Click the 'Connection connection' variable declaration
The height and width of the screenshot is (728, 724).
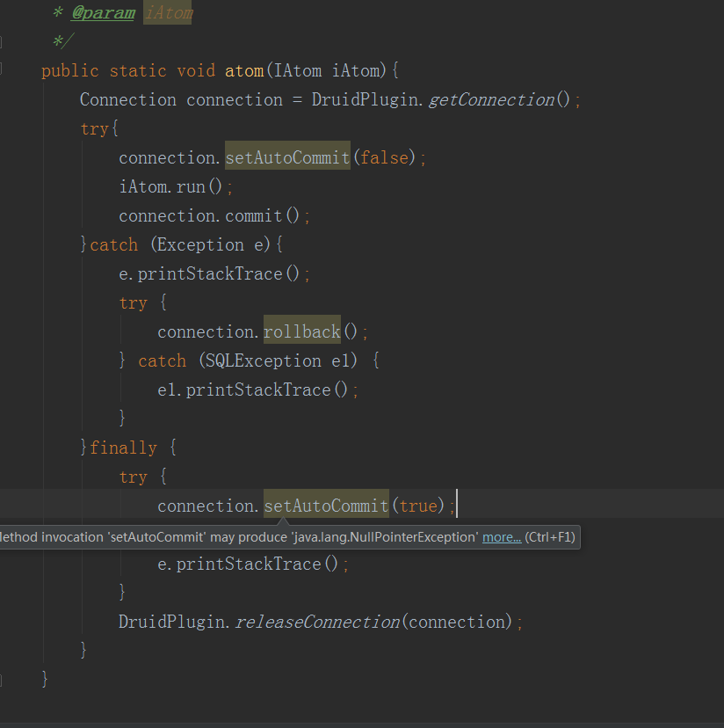tap(181, 100)
